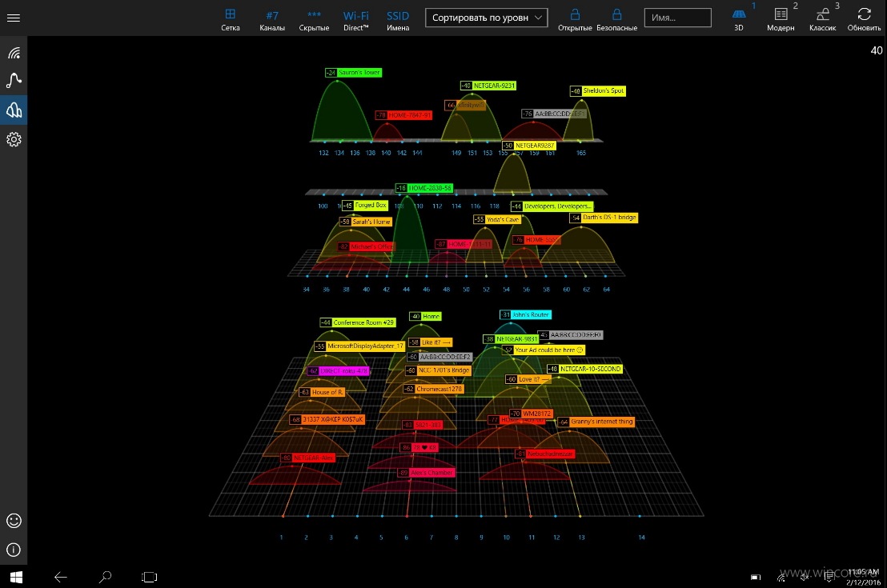The width and height of the screenshot is (887, 588).
Task: Switch to the Классик view
Action: click(822, 19)
